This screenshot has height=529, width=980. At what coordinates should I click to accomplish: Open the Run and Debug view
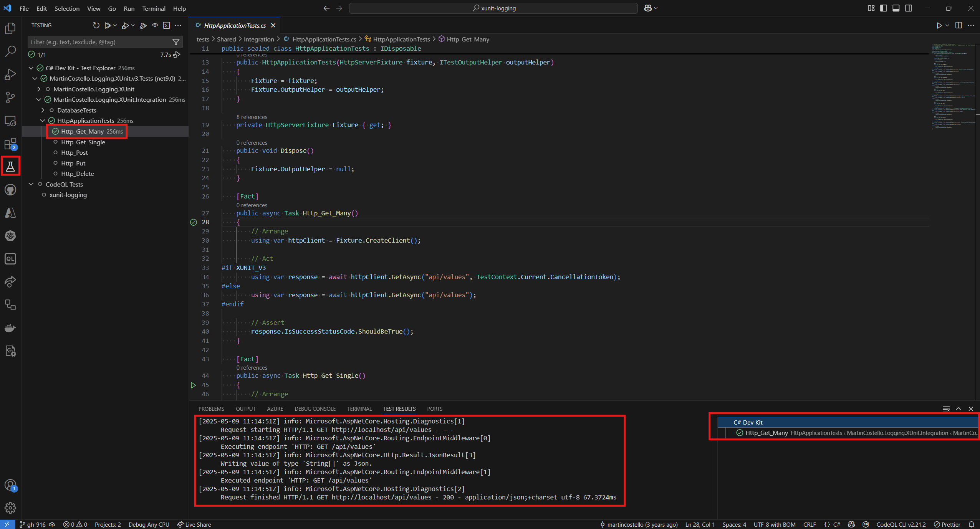click(10, 74)
